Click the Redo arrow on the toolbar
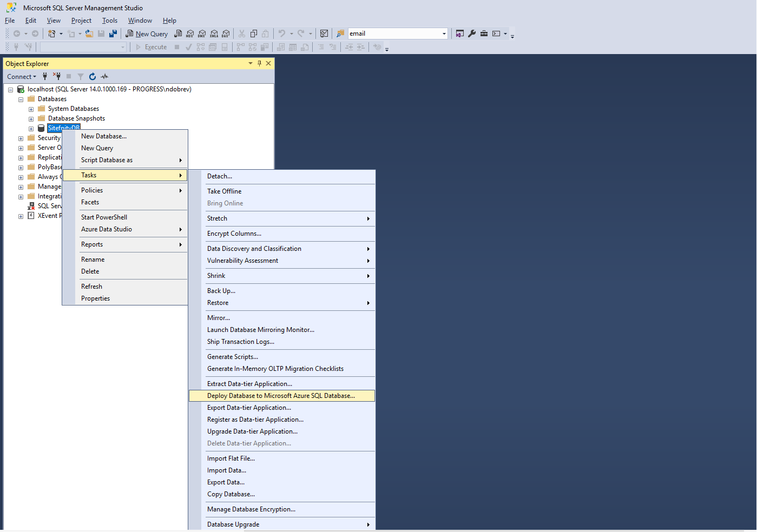The height and width of the screenshot is (532, 757). (300, 34)
